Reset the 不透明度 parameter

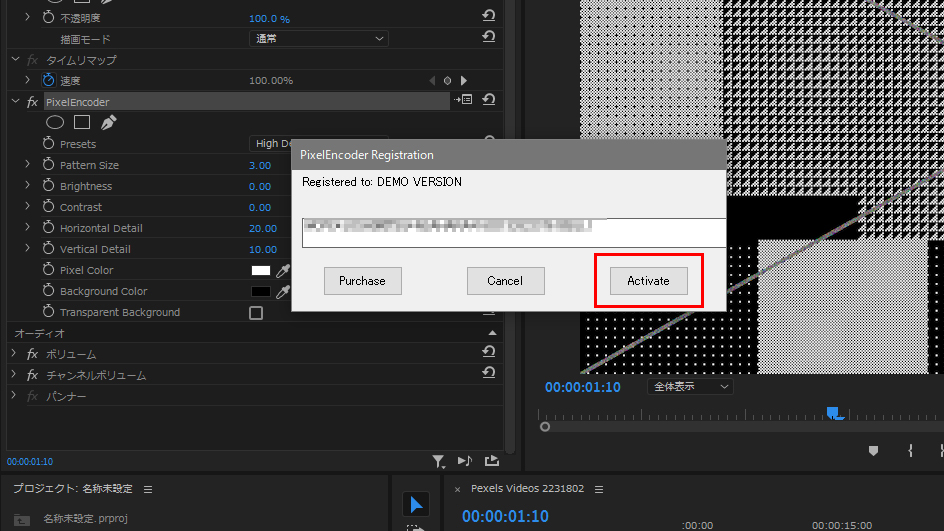[x=489, y=16]
